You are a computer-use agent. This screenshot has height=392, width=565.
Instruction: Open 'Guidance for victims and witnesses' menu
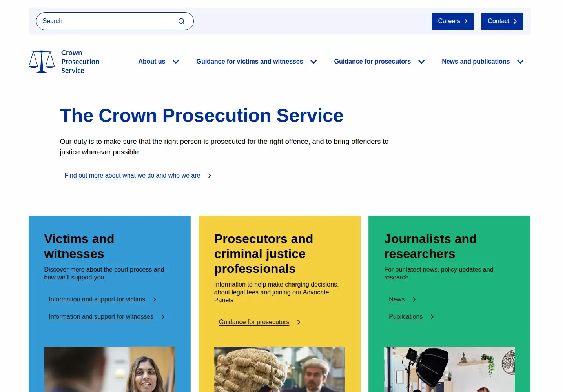coord(250,62)
